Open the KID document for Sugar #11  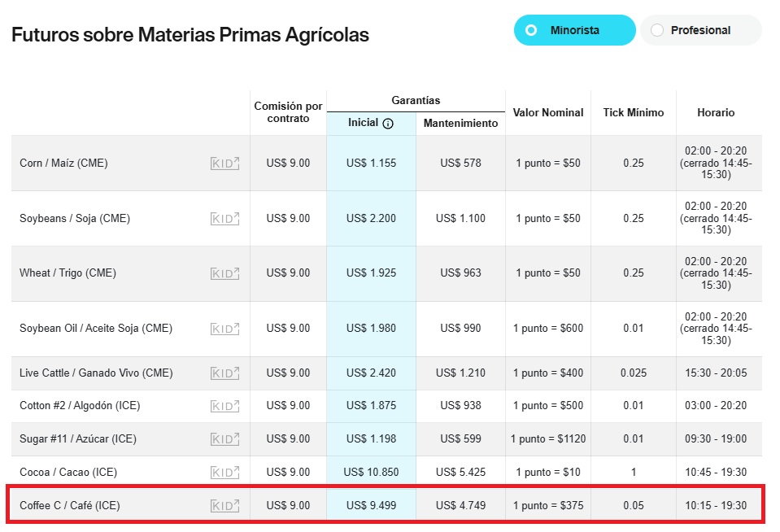(x=225, y=439)
